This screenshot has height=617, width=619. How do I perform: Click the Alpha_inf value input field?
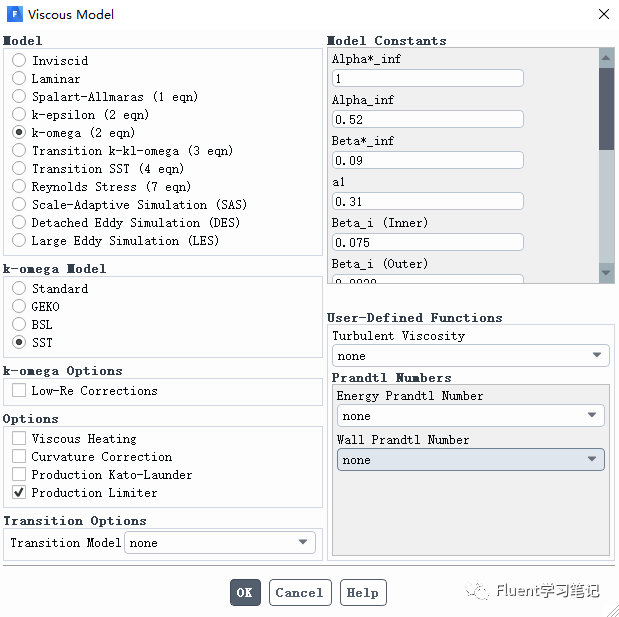(x=427, y=119)
